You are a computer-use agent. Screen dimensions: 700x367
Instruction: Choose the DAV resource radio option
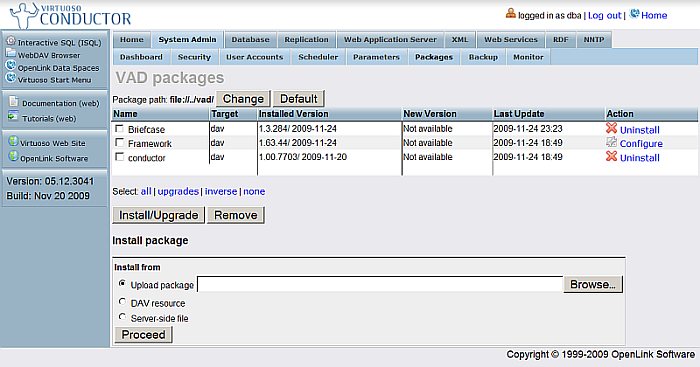pyautogui.click(x=122, y=302)
